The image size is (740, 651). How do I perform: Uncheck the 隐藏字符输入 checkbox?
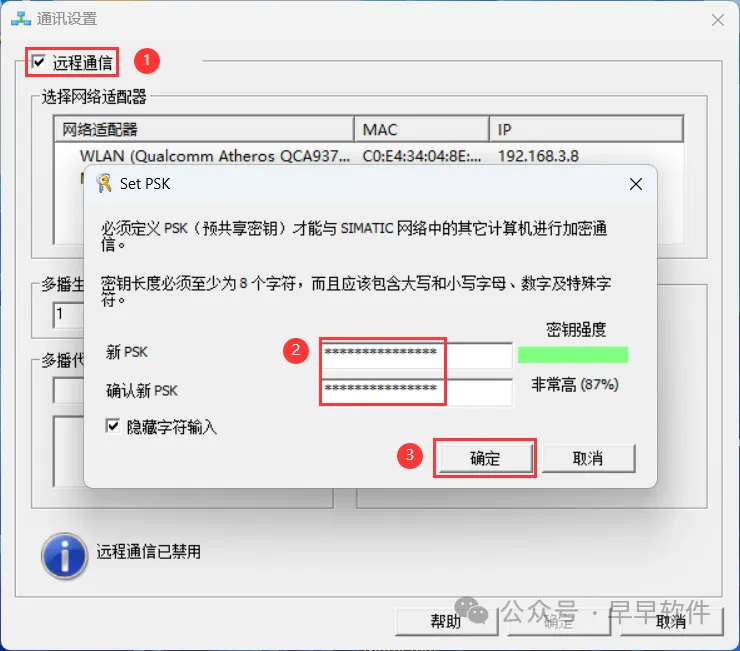[x=113, y=426]
